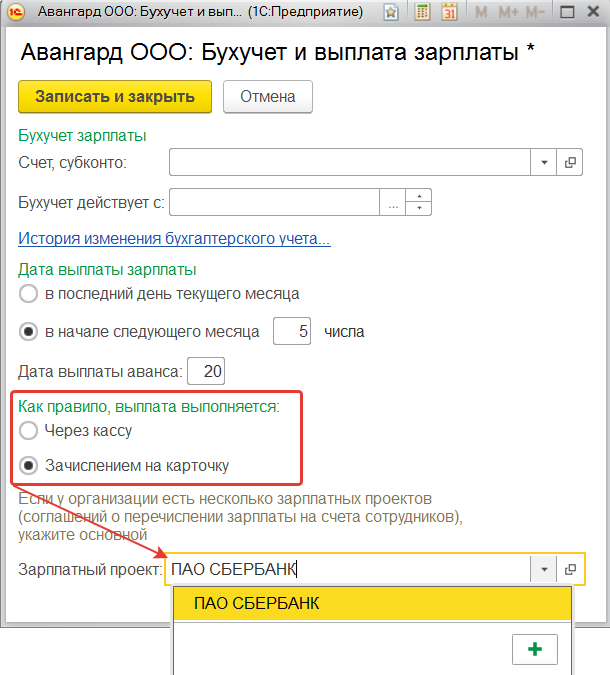Screen dimensions: 610x675
Task: Expand the Счет, субконто dropdown arrow
Action: 544,162
